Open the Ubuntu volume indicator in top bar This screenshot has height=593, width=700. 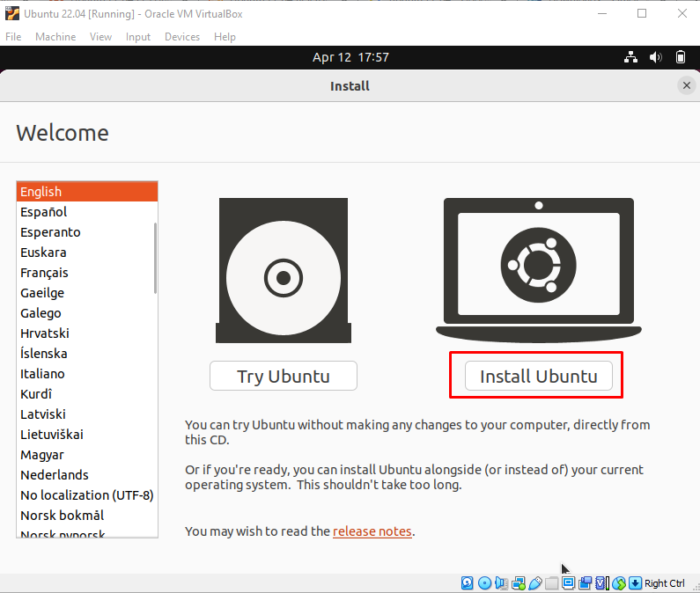[655, 57]
